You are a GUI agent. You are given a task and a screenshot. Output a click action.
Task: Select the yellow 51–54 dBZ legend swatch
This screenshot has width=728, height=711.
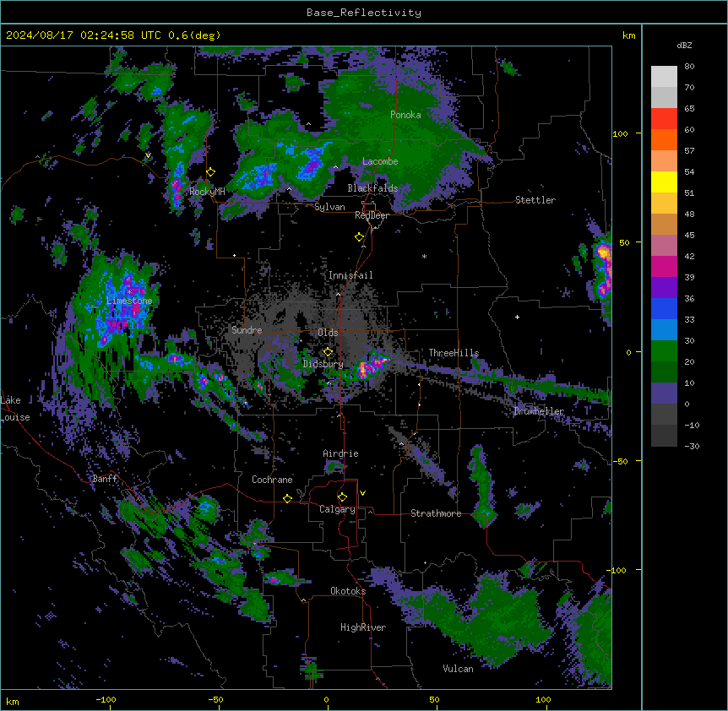point(664,182)
